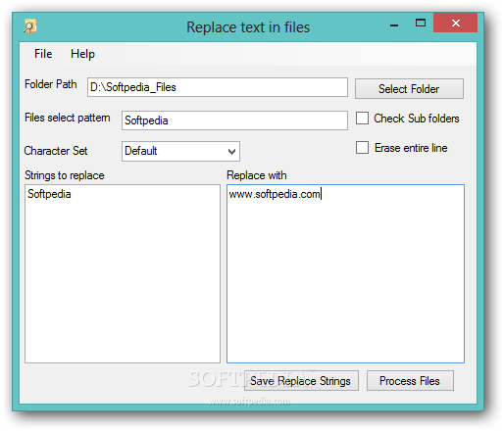Focus the Files select pattern field

[x=234, y=120]
